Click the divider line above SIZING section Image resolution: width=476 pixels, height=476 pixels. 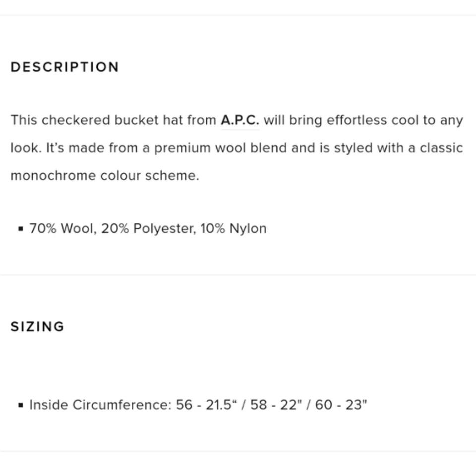tap(238, 274)
